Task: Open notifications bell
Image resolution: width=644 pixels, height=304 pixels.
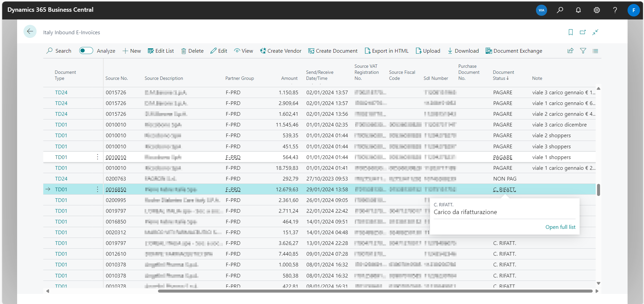Action: click(578, 10)
